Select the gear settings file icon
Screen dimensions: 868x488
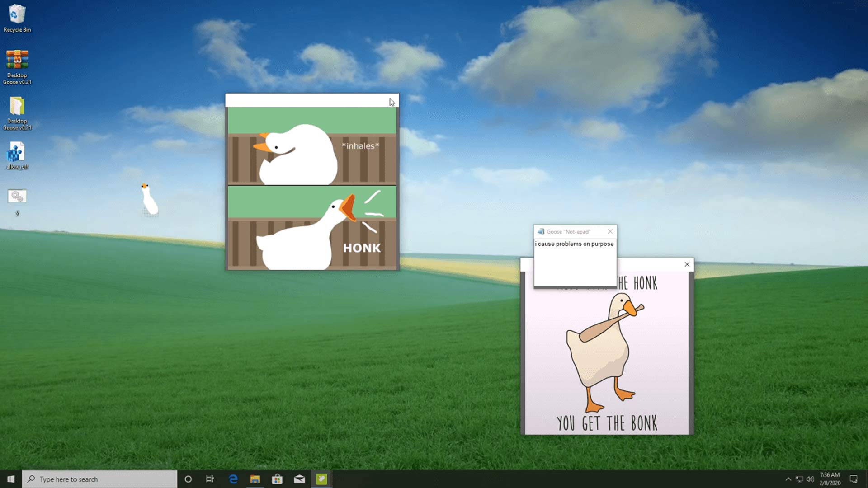tap(17, 202)
